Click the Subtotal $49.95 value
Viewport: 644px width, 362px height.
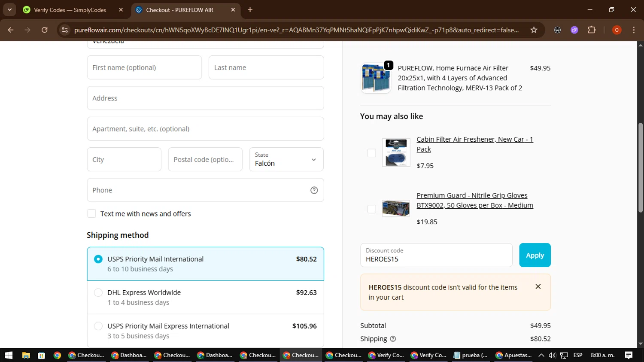[x=541, y=325]
